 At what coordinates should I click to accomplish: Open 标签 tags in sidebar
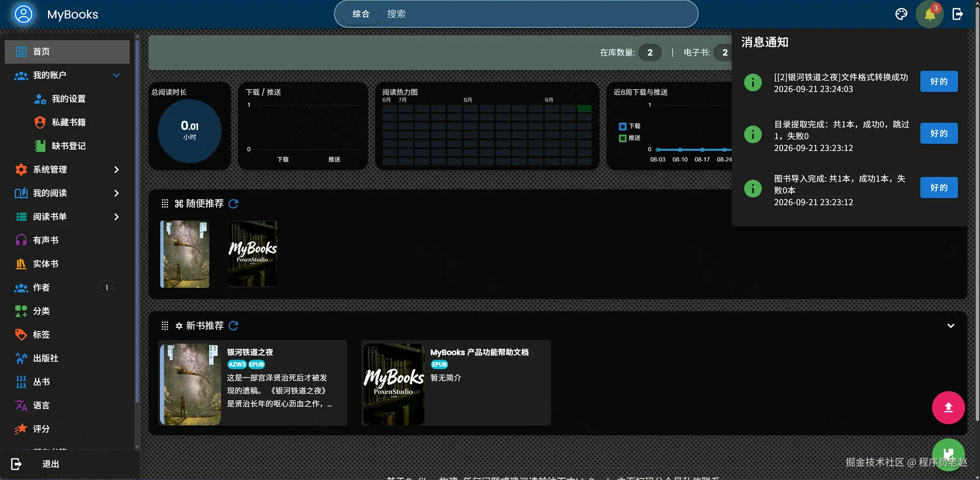[x=67, y=335]
